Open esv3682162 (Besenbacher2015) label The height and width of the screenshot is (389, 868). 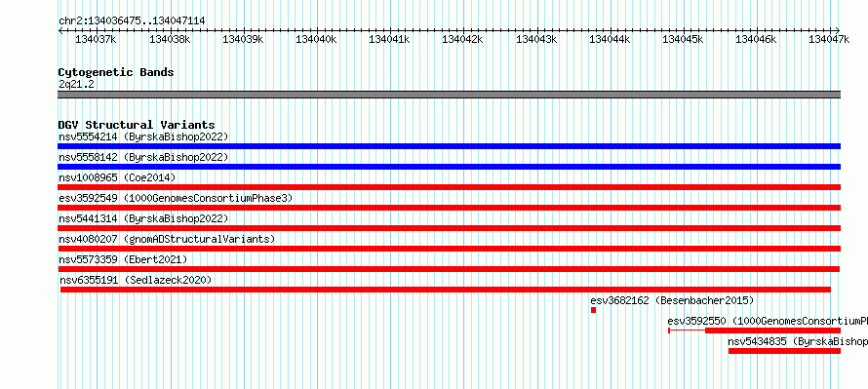(672, 300)
